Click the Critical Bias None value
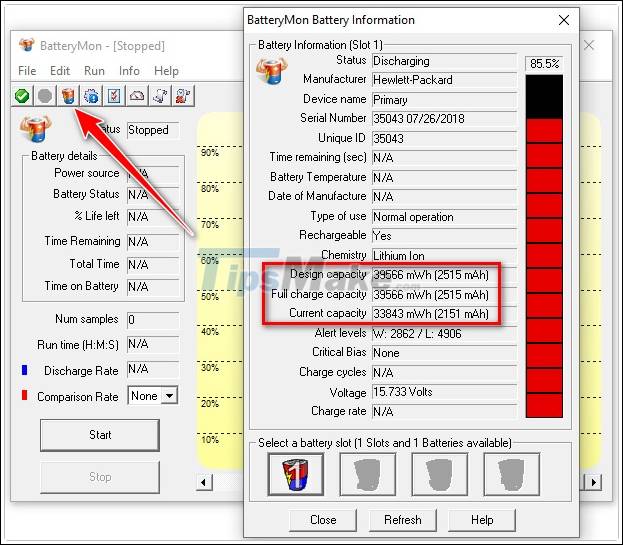The height and width of the screenshot is (545, 623). tap(444, 353)
